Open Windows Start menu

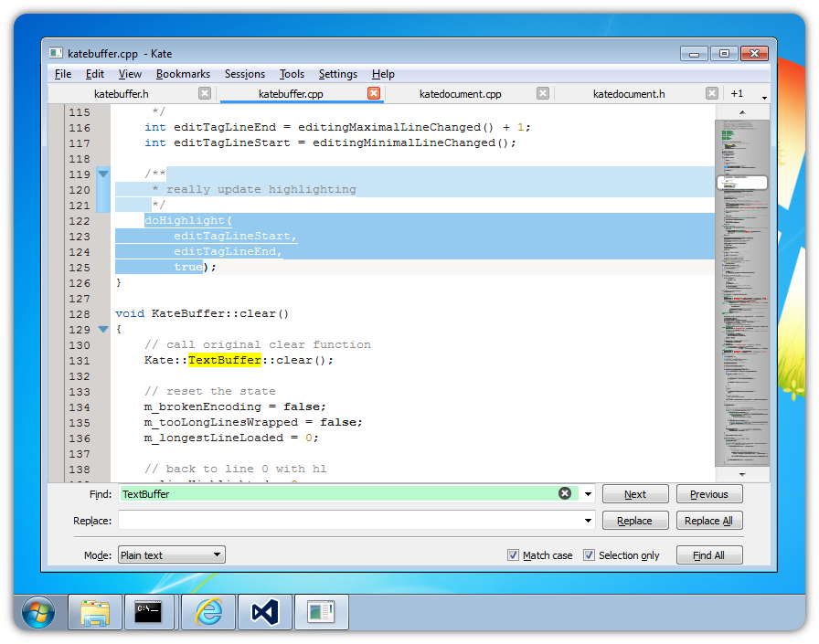tap(38, 612)
